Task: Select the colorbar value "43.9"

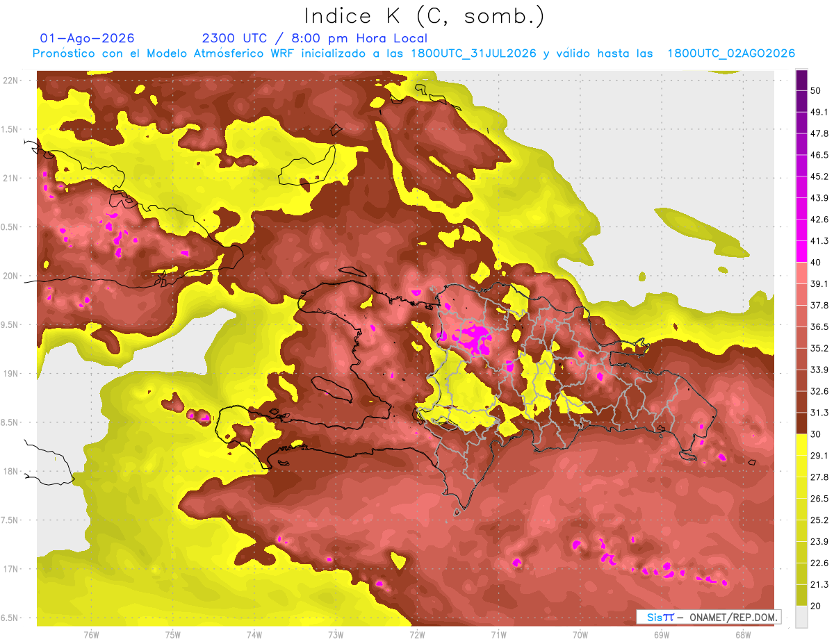Action: [819, 199]
